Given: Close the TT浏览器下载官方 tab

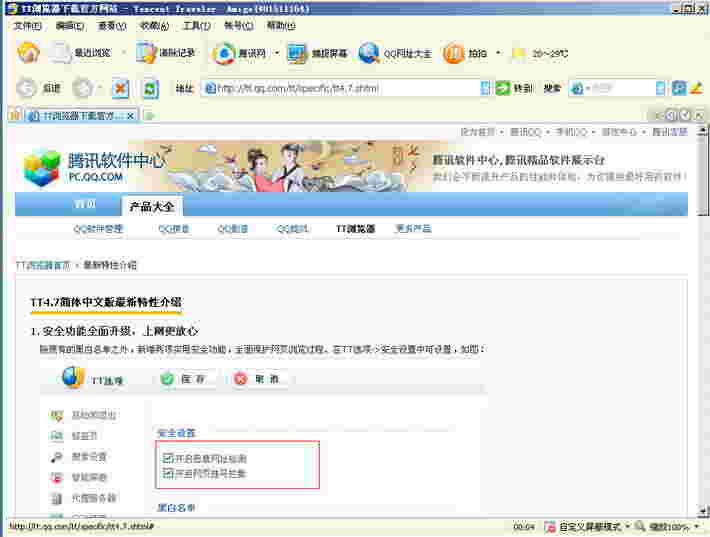Looking at the screenshot, I should click(x=130, y=116).
